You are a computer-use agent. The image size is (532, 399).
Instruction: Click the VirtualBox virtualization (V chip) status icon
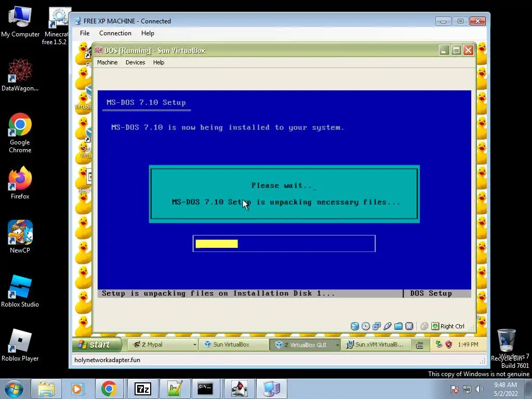(x=409, y=326)
